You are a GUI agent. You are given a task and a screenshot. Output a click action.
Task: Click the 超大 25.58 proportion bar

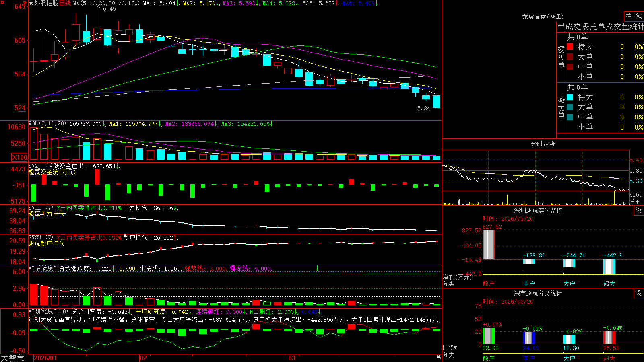tap(609, 337)
